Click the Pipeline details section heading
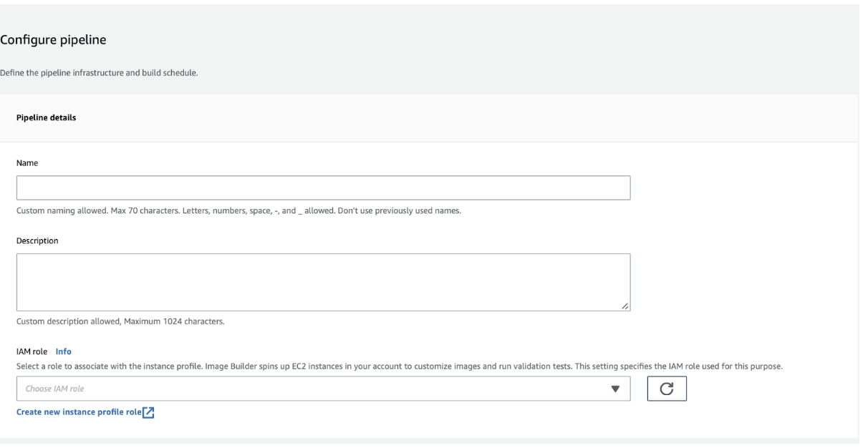868x448 pixels. pos(46,119)
